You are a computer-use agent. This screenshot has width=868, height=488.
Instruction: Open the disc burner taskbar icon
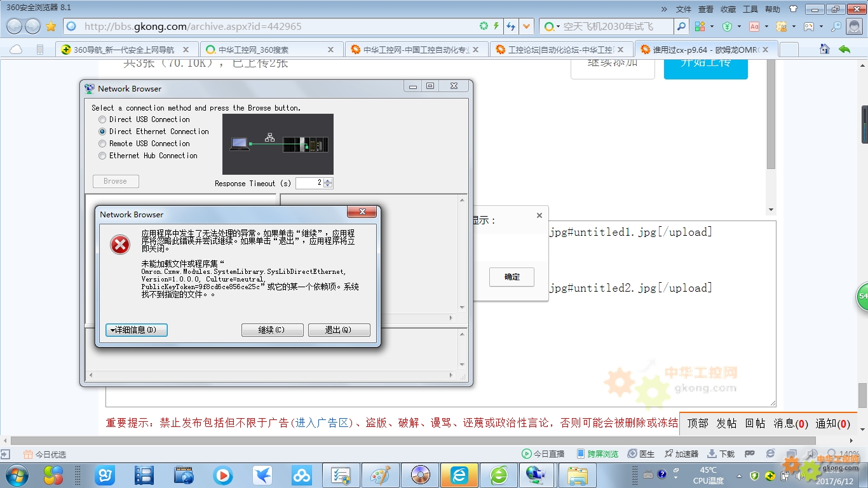point(420,475)
